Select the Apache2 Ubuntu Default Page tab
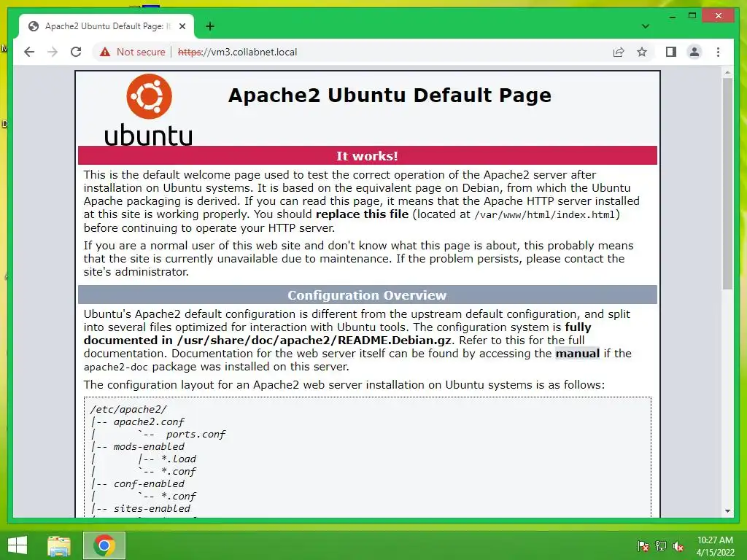The image size is (747, 560). tap(107, 26)
